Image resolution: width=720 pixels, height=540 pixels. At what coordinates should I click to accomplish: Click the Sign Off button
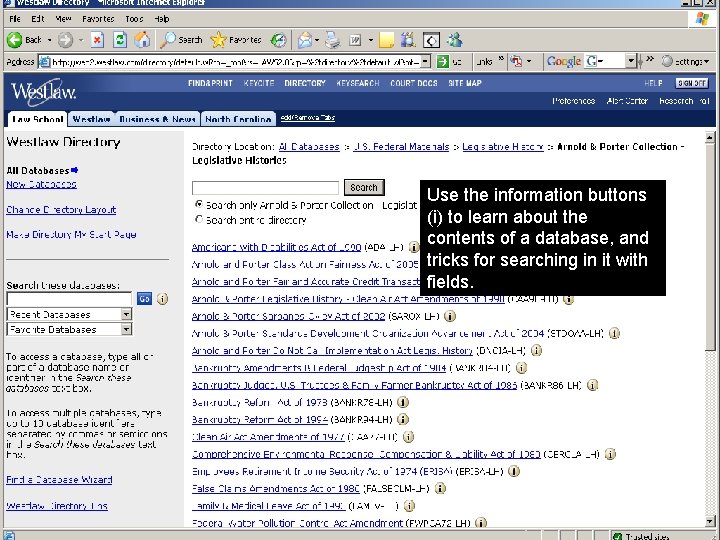coord(692,83)
